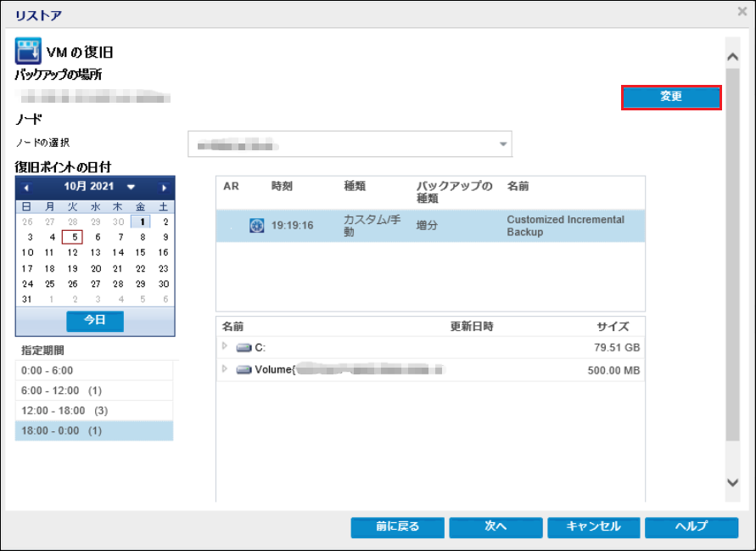
Task: Click the Volume{ disk icon
Action: (x=244, y=370)
